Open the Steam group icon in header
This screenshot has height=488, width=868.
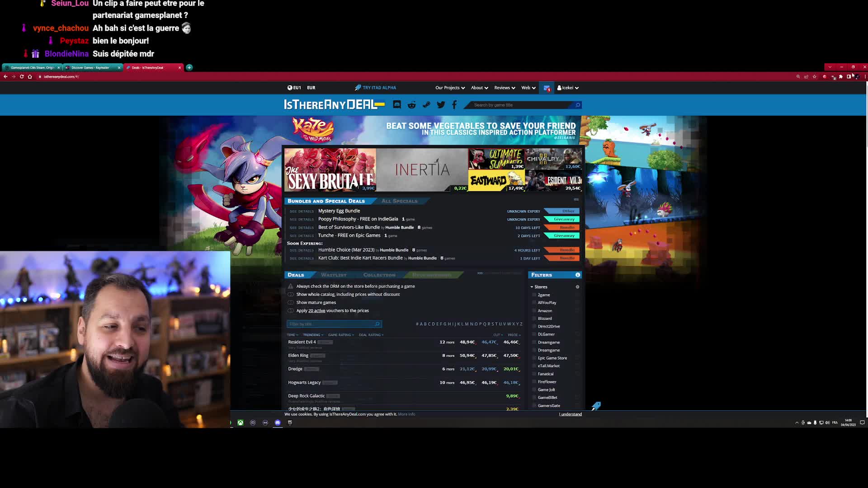tap(426, 105)
